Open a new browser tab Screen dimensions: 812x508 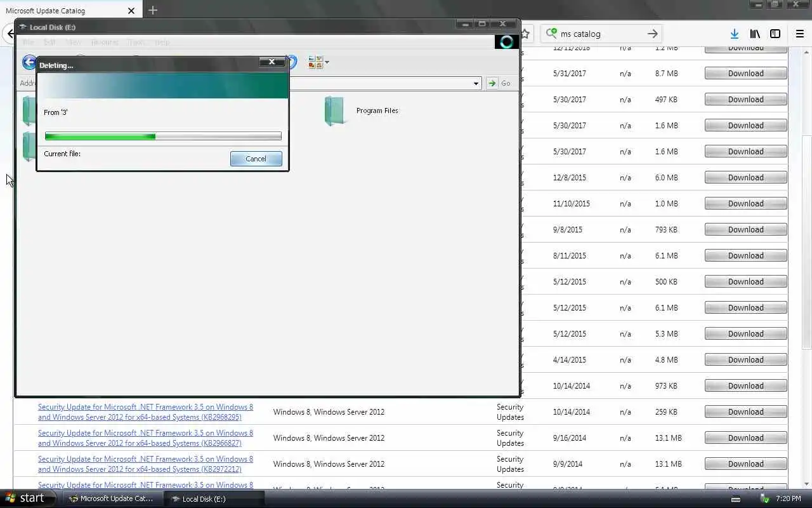pyautogui.click(x=153, y=10)
